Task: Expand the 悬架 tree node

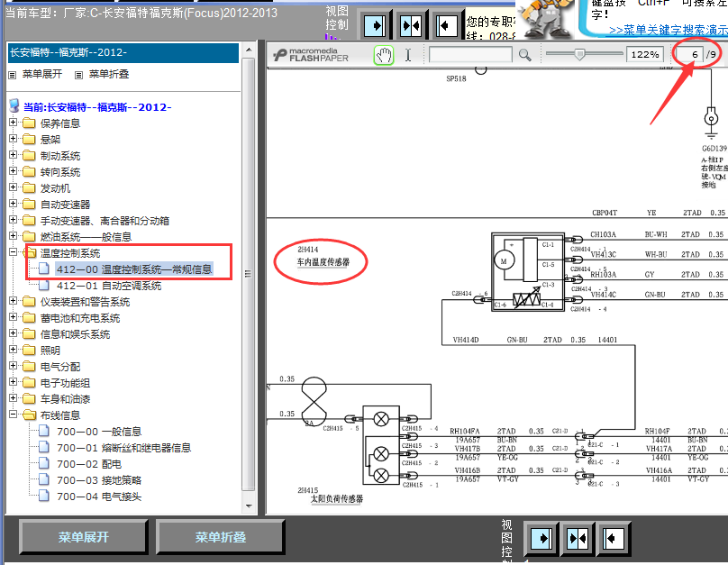Action: tap(13, 139)
